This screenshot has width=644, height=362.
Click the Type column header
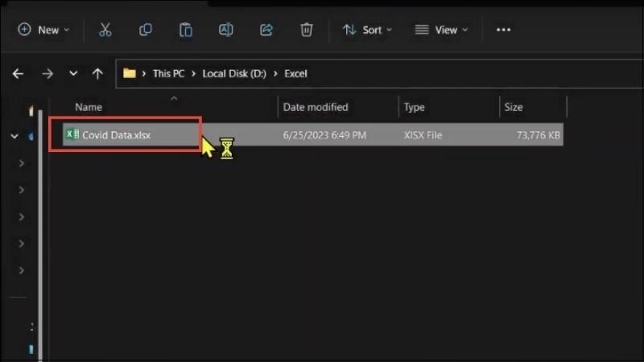pos(414,108)
